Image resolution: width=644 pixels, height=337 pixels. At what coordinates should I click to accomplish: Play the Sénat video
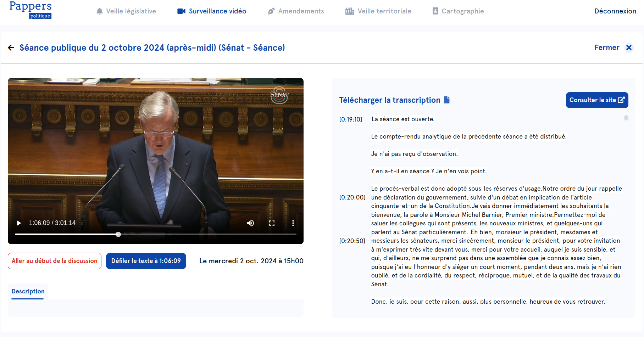pos(19,223)
